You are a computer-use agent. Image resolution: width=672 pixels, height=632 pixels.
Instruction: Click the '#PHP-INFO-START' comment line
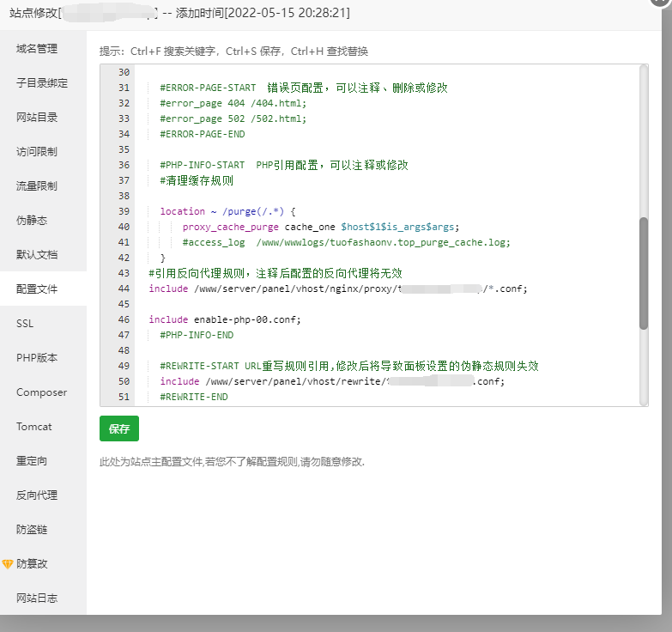coord(284,165)
